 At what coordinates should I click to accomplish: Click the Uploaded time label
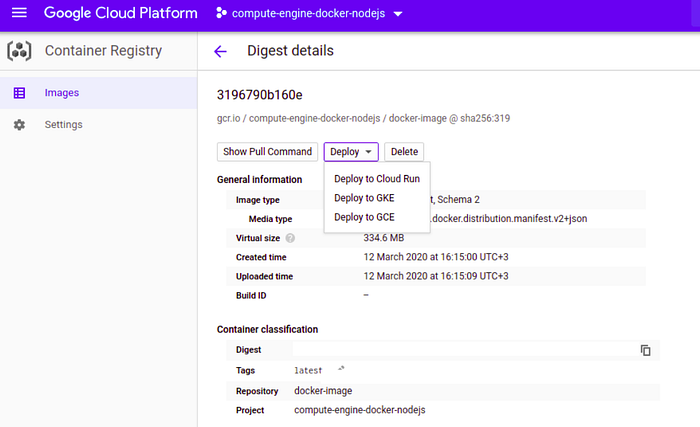tap(264, 277)
